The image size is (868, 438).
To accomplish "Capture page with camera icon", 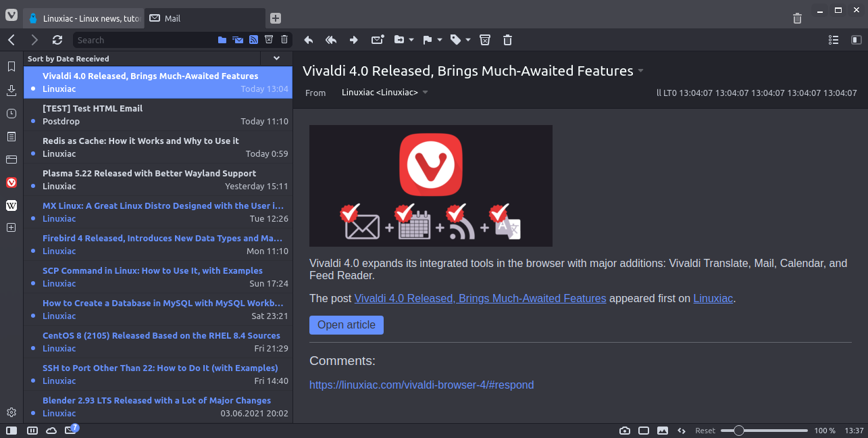I will coord(625,431).
